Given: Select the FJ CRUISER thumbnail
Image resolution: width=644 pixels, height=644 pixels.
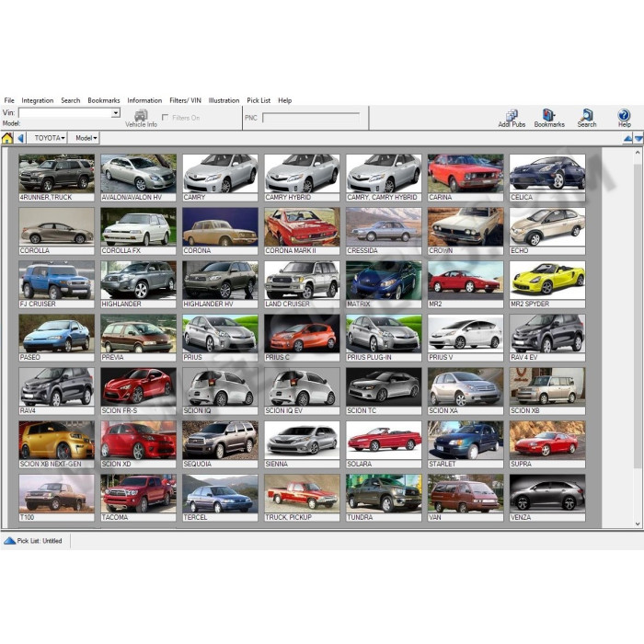Looking at the screenshot, I should tap(57, 284).
